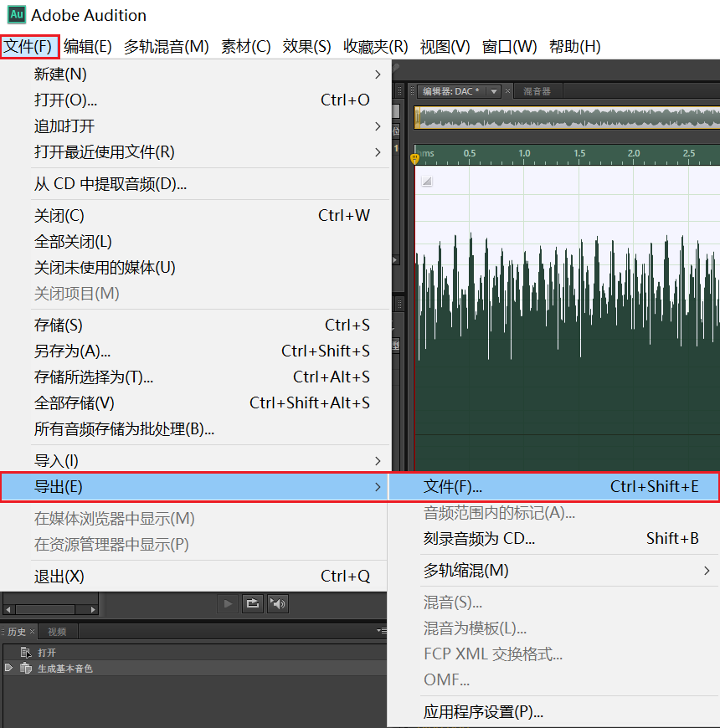Expand the 导出(E) submenu
The width and height of the screenshot is (720, 728).
(x=194, y=487)
